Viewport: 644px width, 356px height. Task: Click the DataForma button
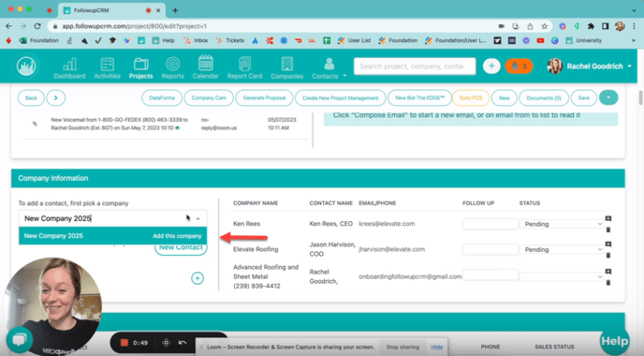(x=162, y=97)
